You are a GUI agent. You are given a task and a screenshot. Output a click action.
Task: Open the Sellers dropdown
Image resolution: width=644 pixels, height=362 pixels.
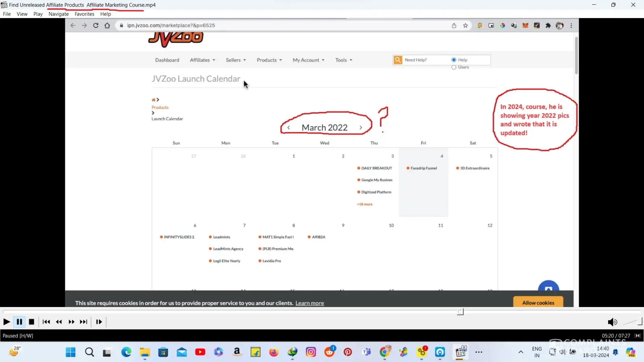pyautogui.click(x=236, y=60)
